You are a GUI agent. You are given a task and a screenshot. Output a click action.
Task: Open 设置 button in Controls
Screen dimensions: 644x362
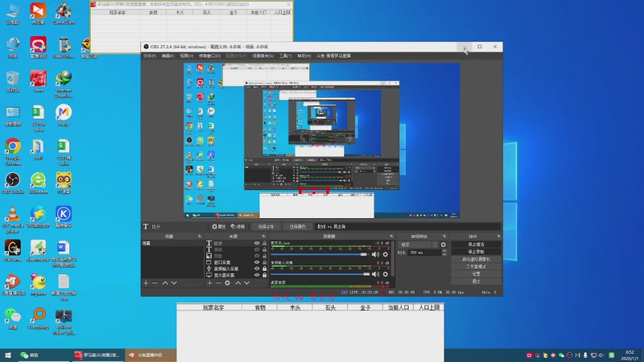tap(476, 274)
